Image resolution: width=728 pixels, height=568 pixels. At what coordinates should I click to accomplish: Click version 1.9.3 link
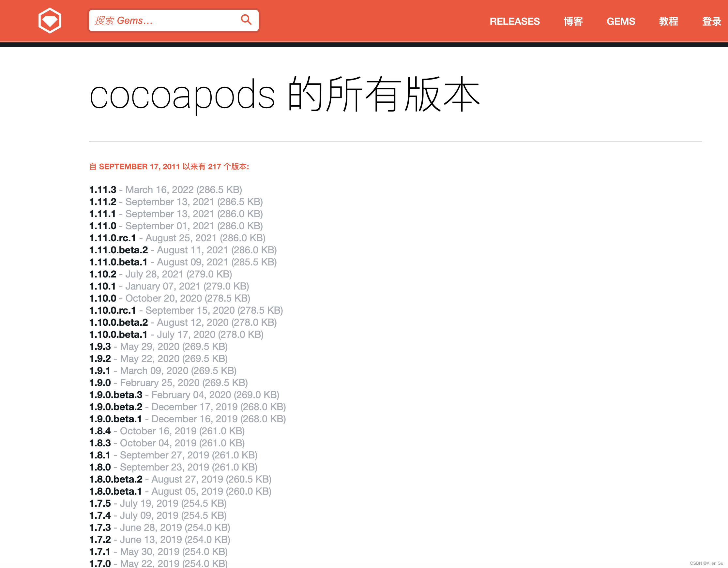(100, 347)
